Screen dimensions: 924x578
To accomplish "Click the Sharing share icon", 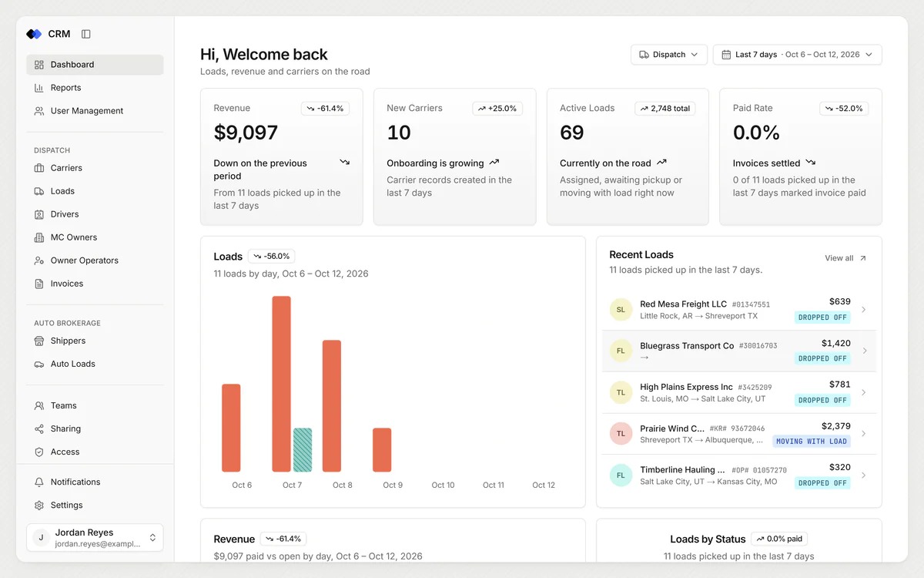I will tap(39, 428).
